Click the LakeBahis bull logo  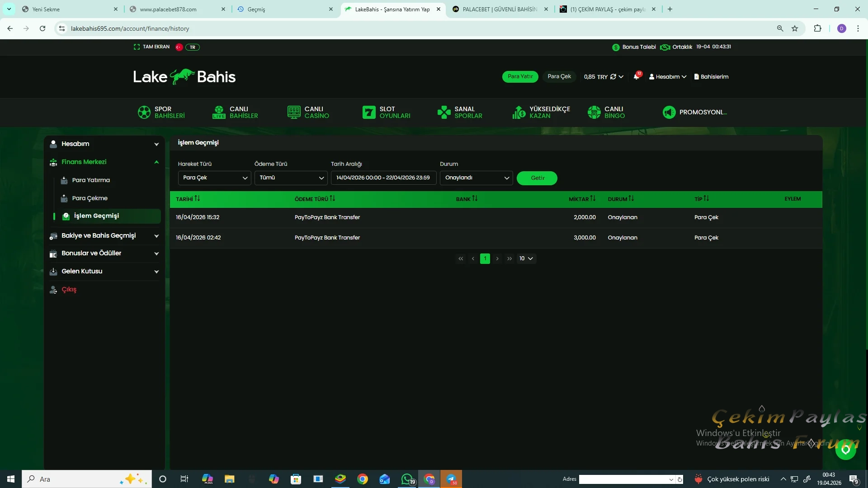(184, 77)
